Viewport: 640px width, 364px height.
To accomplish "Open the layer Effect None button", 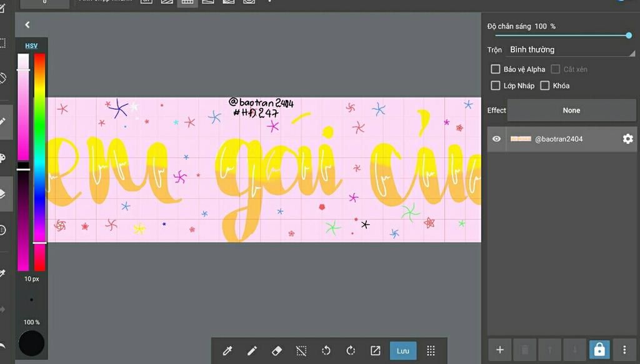I will (x=571, y=111).
